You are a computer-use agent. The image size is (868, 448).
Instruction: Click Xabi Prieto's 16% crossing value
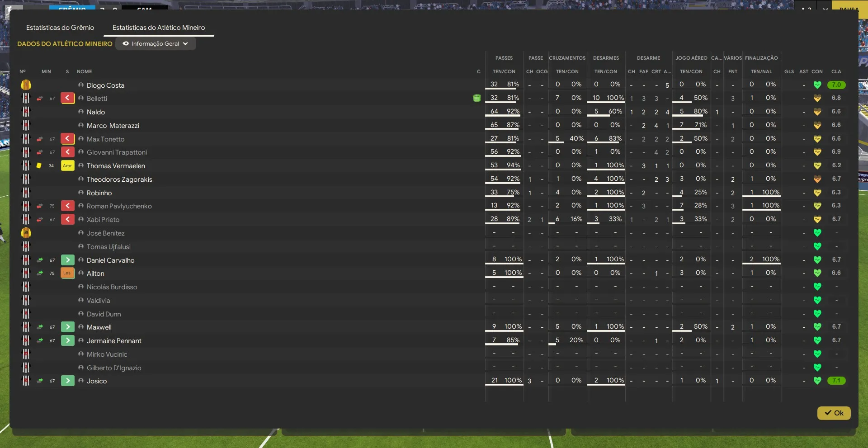click(x=576, y=219)
